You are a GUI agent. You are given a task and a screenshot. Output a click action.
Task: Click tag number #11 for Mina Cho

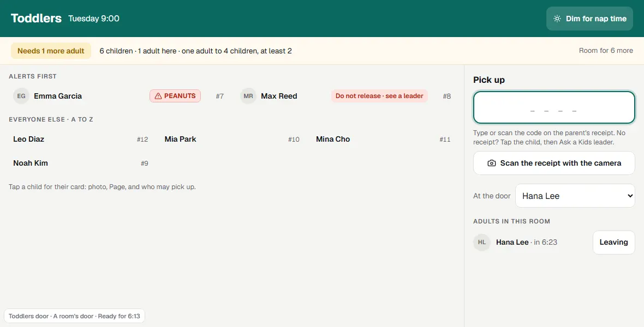445,139
